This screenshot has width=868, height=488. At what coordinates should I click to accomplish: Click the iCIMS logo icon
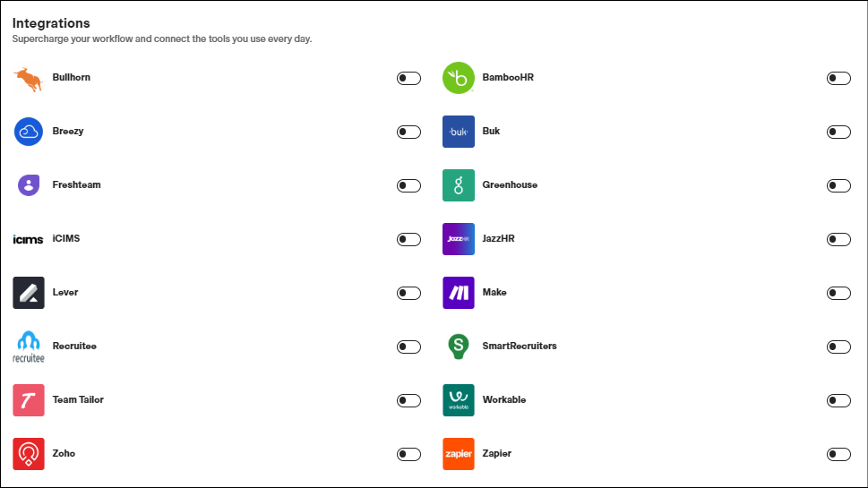tap(29, 239)
